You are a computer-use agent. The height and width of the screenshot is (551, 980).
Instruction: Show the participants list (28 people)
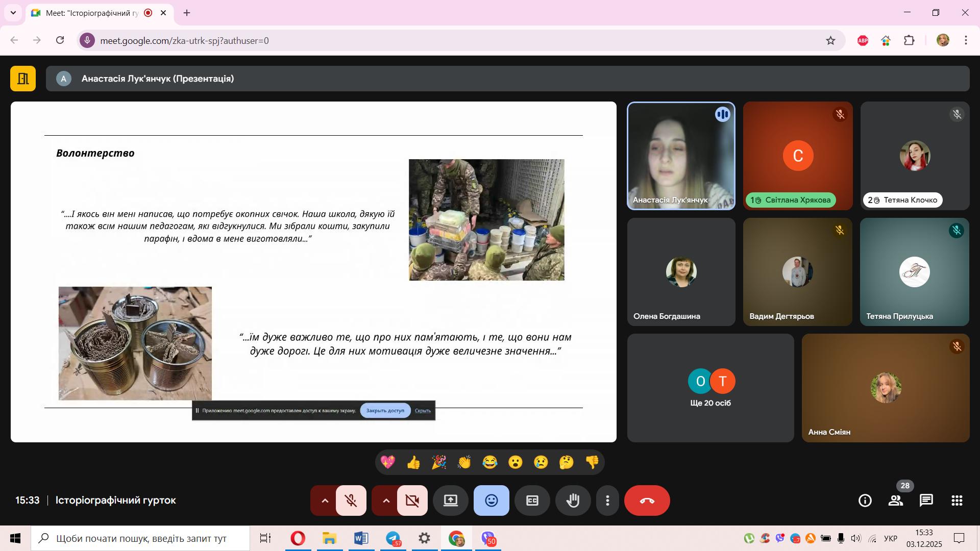click(x=896, y=500)
